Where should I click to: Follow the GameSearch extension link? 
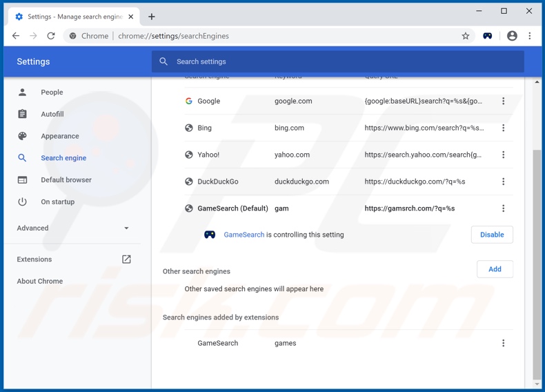click(x=244, y=235)
